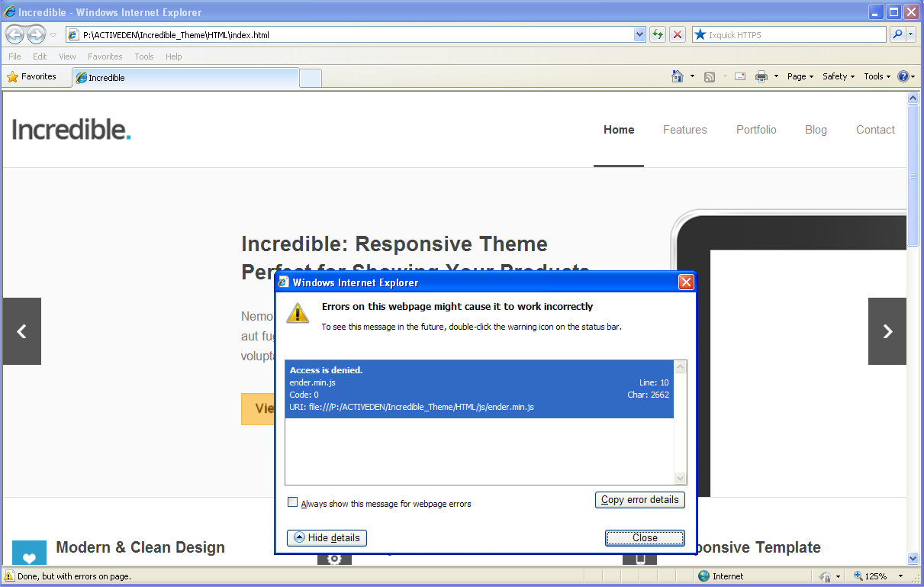
Task: Click the Refresh page icon
Action: (657, 34)
